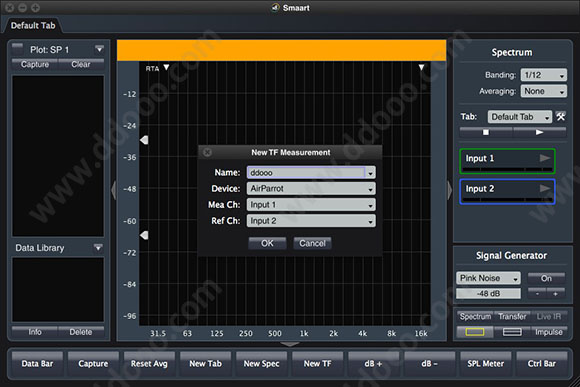580x387 pixels.
Task: Start Input 1 measurement play arrow
Action: (x=544, y=158)
